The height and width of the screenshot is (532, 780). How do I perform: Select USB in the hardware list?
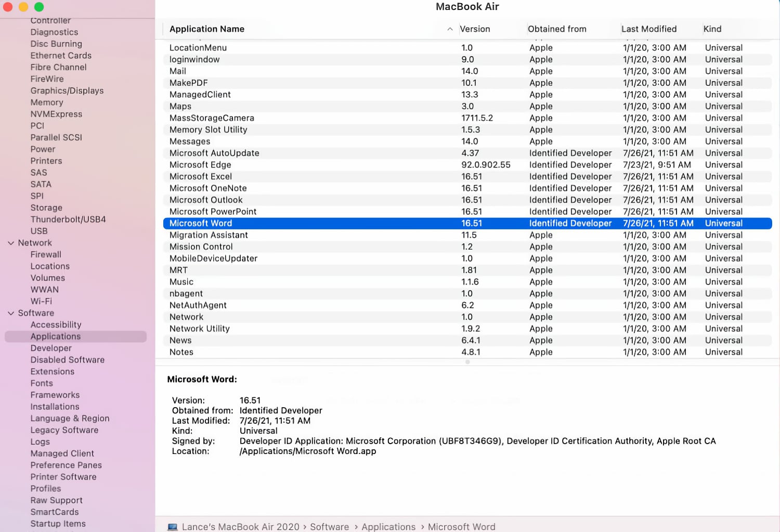(x=38, y=231)
